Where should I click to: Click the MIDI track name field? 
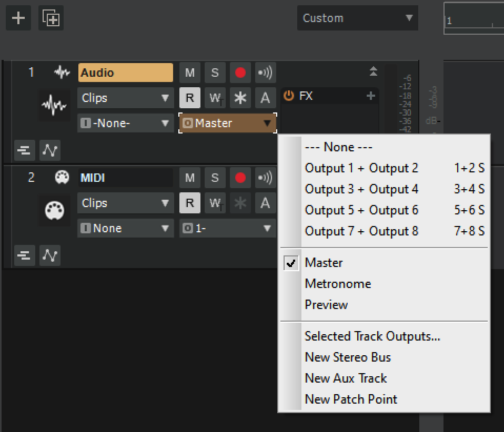coord(126,178)
